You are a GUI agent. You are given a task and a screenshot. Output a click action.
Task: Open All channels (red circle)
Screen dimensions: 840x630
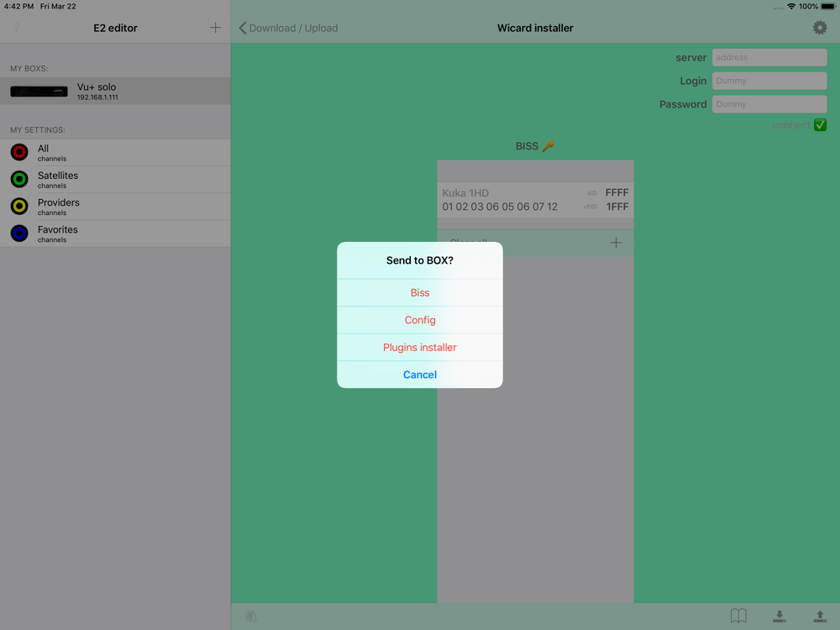(115, 153)
